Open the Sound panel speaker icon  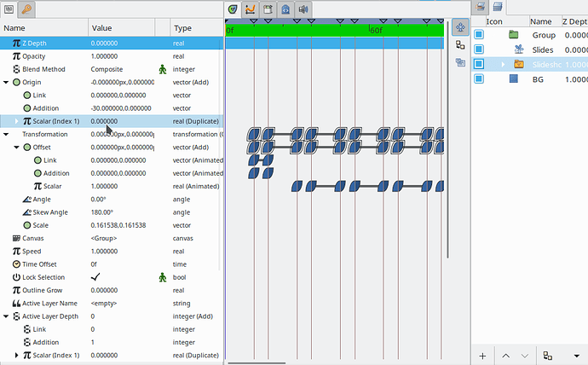point(303,9)
